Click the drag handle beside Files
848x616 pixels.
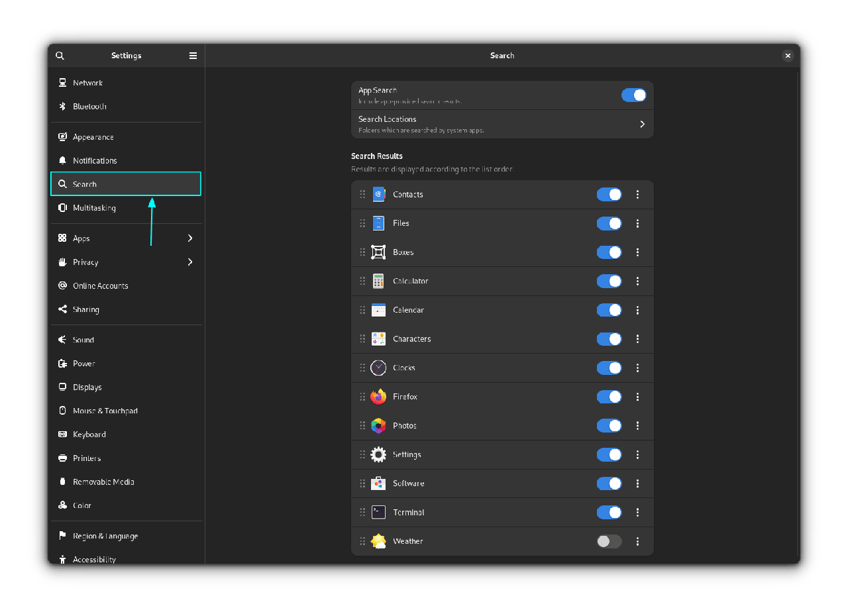click(x=362, y=223)
